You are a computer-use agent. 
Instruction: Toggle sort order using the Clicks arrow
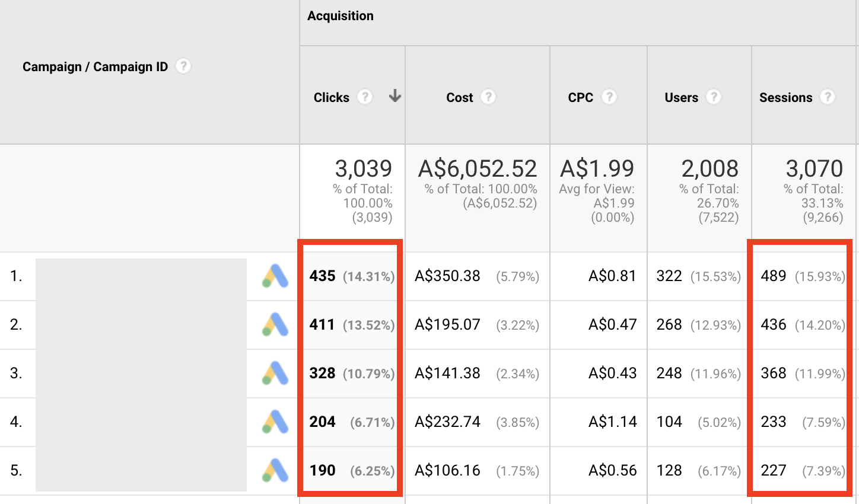coord(395,97)
